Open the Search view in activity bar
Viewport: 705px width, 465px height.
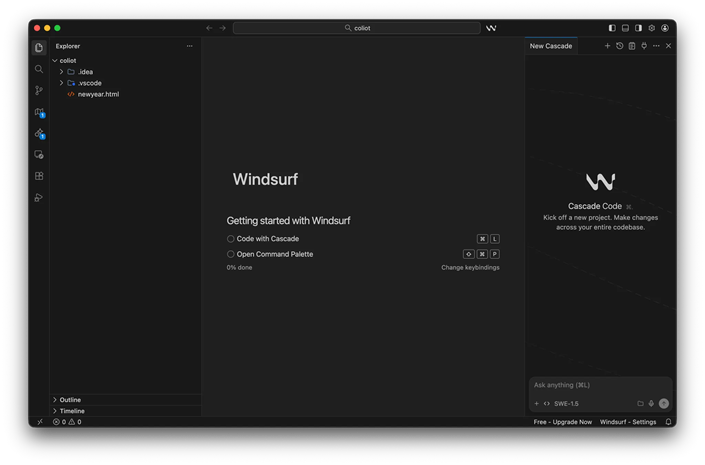[39, 69]
